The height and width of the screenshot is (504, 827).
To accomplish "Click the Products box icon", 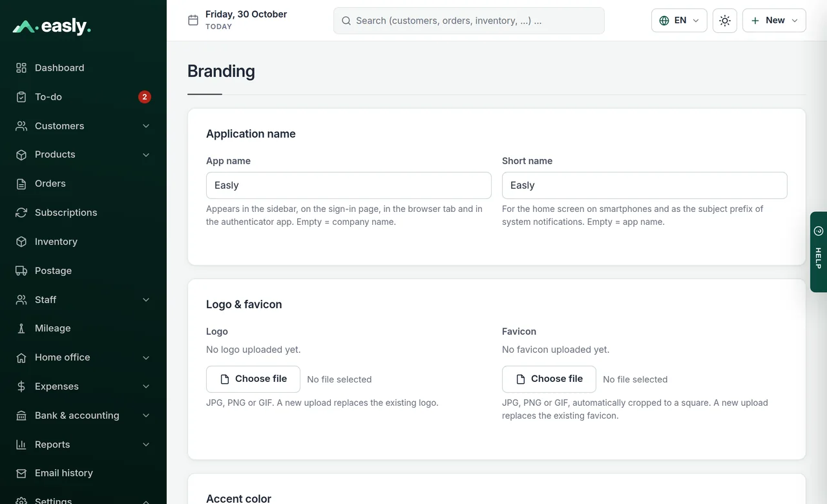I will point(21,154).
